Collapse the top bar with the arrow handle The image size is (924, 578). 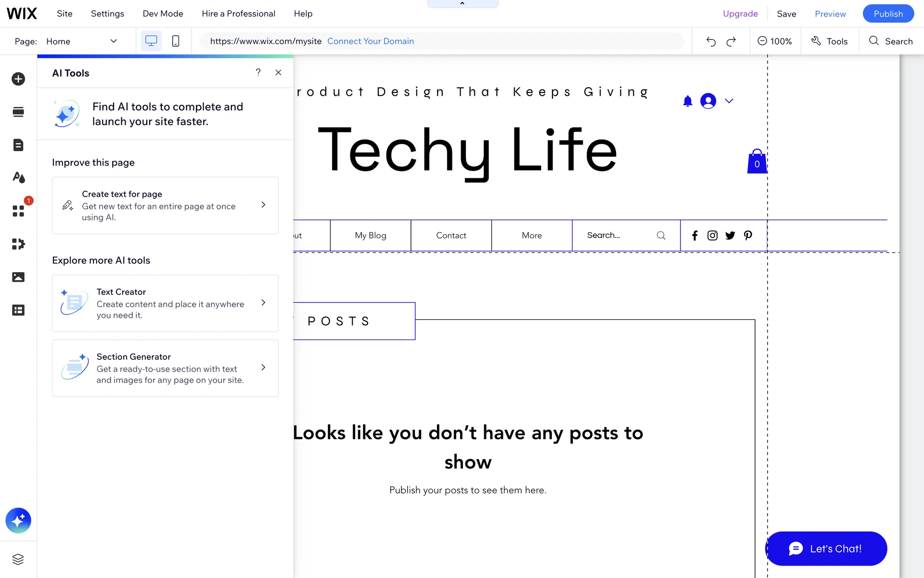pos(462,4)
